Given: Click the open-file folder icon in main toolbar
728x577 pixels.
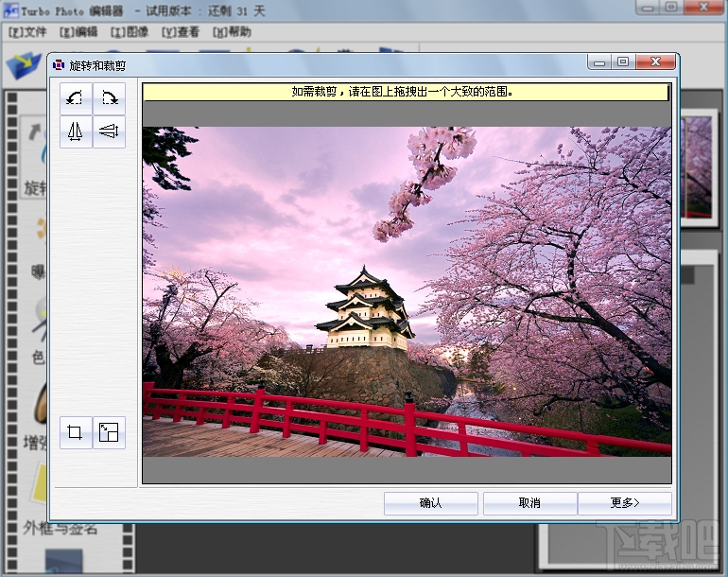Looking at the screenshot, I should tap(26, 65).
